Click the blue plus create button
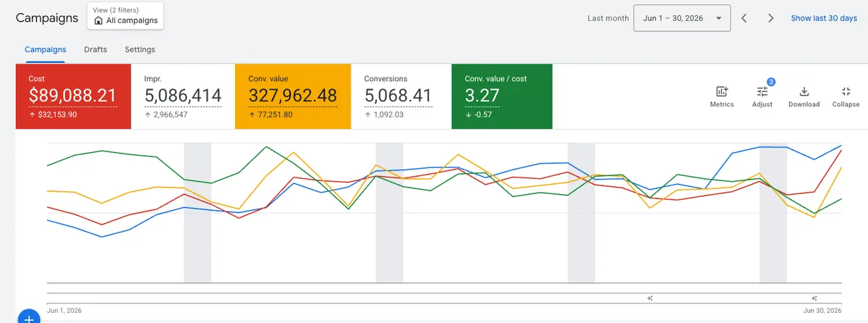 tap(29, 317)
